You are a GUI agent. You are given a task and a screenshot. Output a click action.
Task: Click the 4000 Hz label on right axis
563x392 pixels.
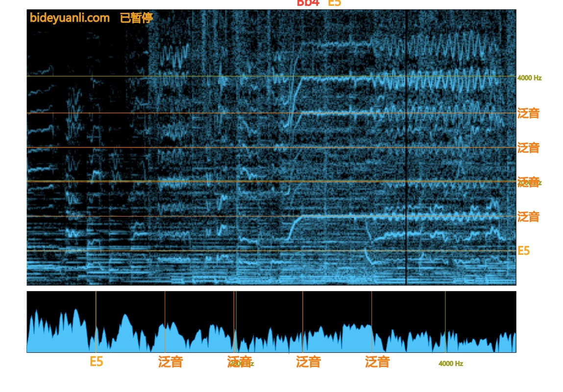[529, 78]
